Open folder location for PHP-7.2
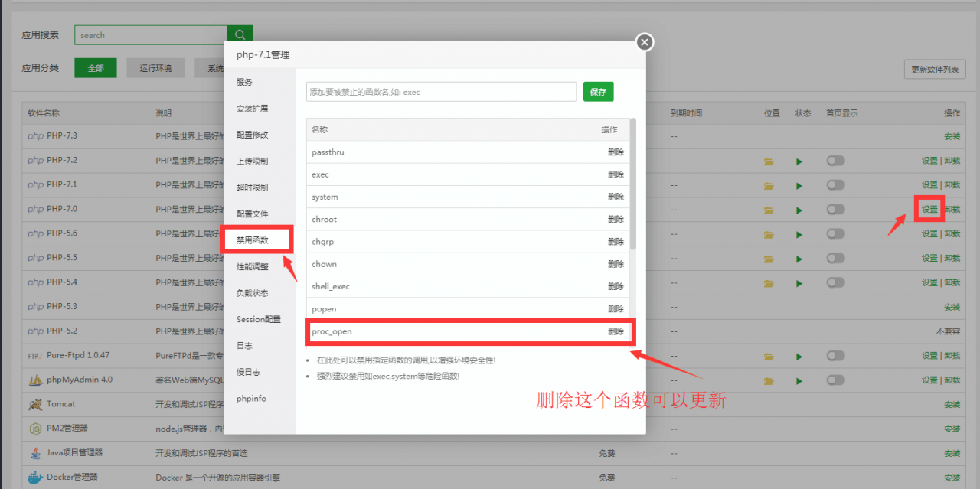 pos(769,161)
